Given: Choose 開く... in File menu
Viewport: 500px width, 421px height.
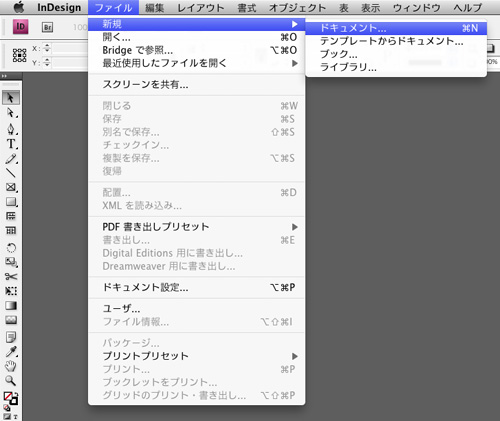Looking at the screenshot, I should point(197,37).
